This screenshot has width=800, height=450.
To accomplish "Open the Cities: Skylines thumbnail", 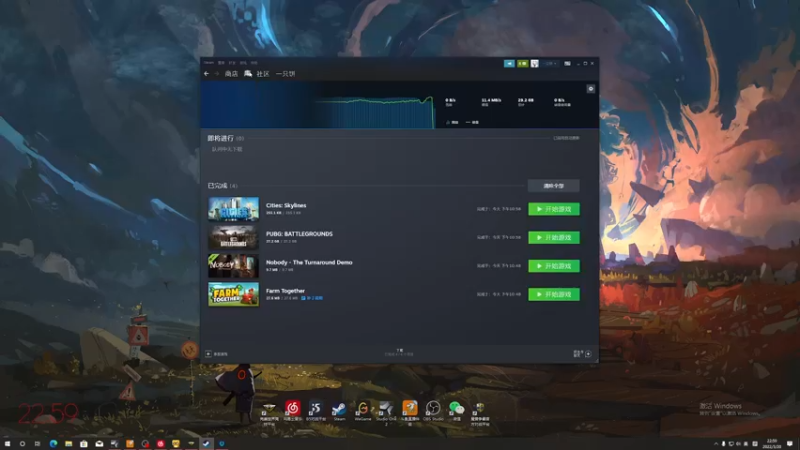I will pos(233,209).
